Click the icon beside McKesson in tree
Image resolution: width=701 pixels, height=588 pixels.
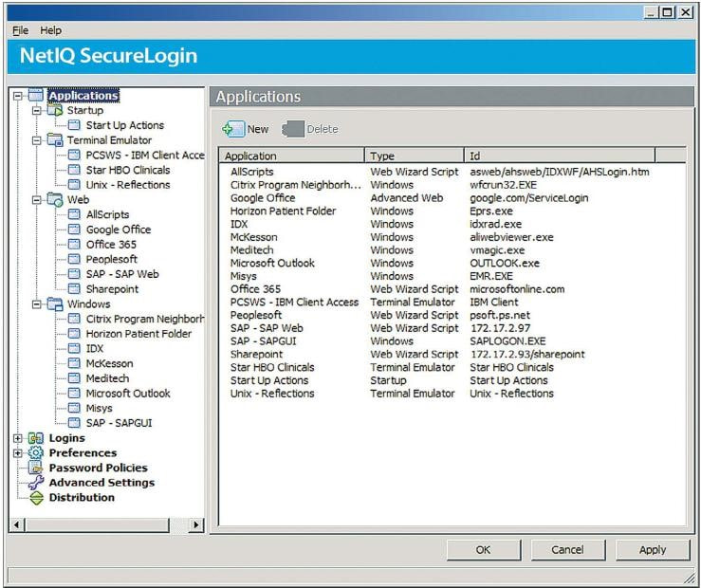pos(74,363)
